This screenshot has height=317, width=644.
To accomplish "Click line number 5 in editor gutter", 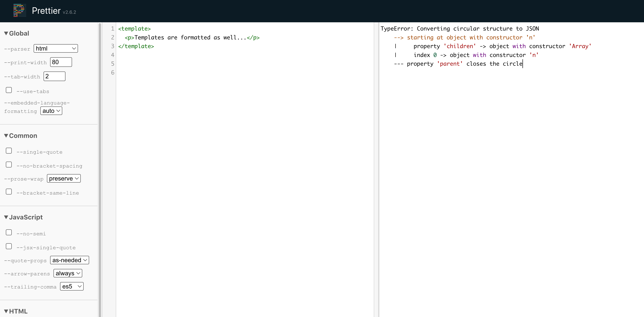I will coord(113,64).
